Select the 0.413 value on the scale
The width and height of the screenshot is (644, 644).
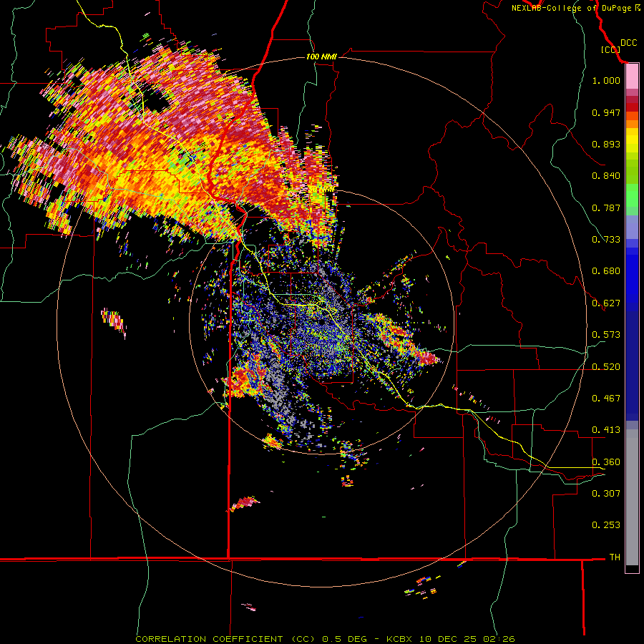[606, 430]
